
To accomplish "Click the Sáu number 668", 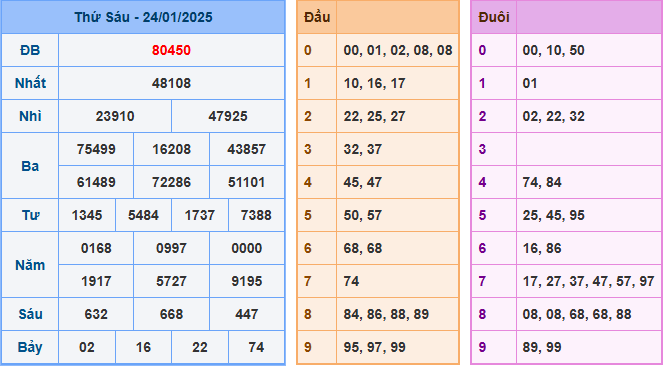I will pyautogui.click(x=171, y=314).
